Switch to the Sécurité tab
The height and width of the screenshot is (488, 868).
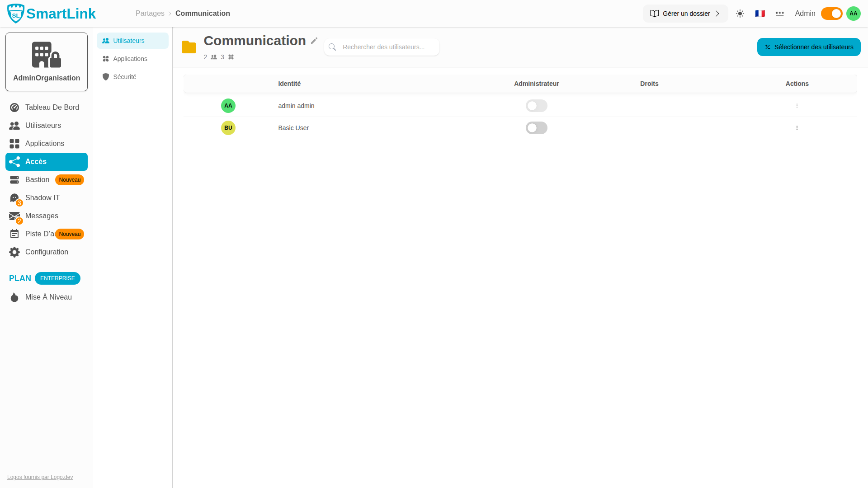125,77
